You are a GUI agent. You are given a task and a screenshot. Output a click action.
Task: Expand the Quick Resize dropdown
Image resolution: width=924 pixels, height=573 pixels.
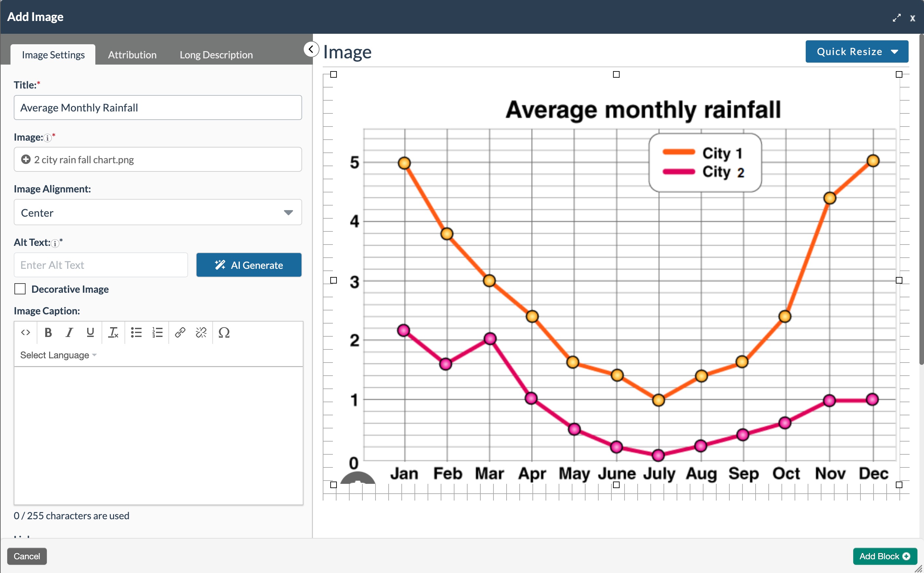[857, 51]
